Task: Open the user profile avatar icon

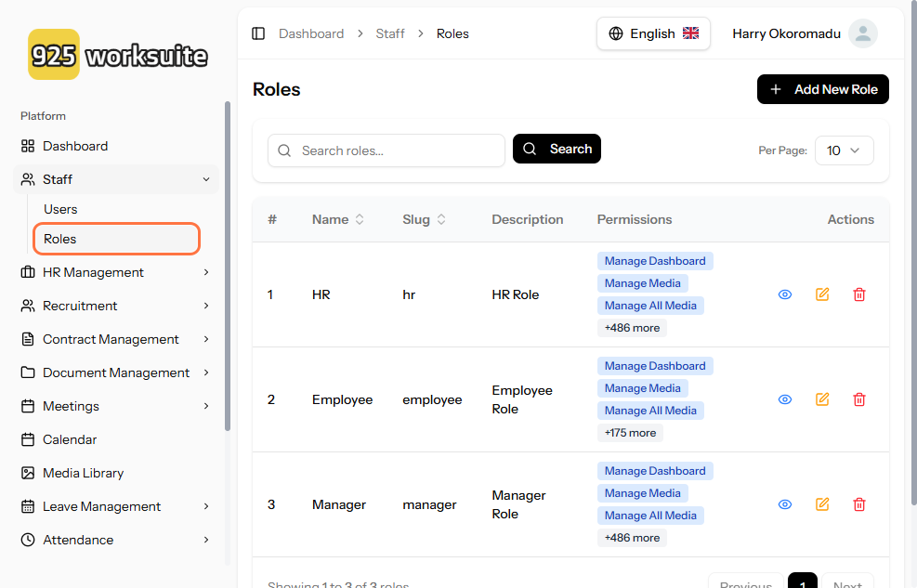Action: click(862, 33)
